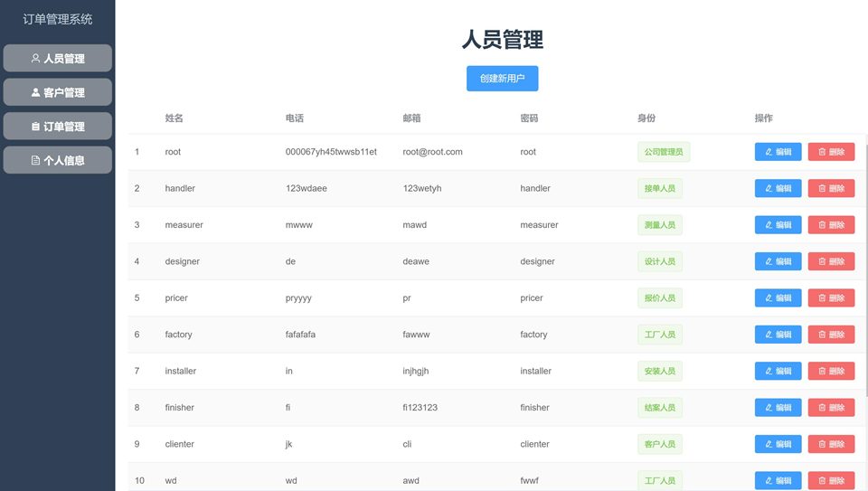Click the 客户人员 role tag
The image size is (868, 491).
[659, 444]
